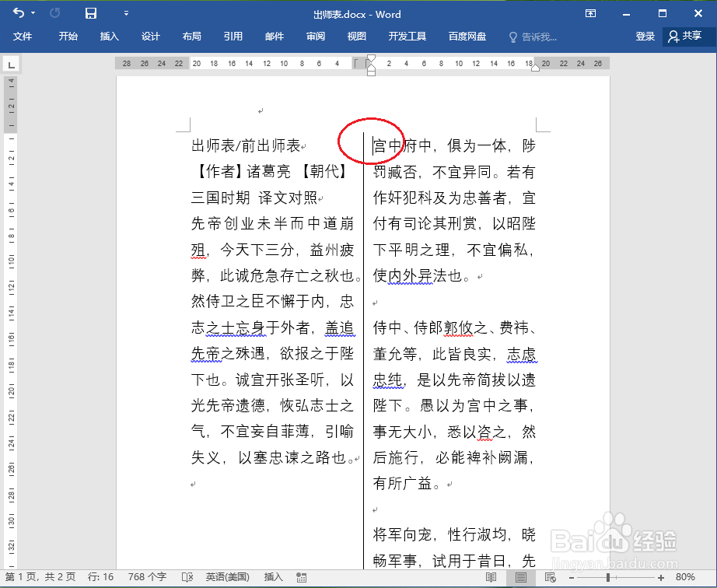Open the Customize Quick Access Toolbar dropdown

point(126,13)
